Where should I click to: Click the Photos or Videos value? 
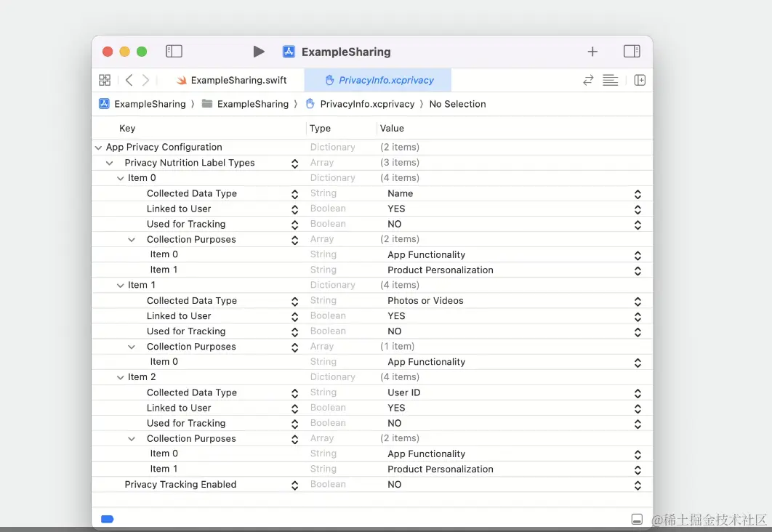click(425, 301)
